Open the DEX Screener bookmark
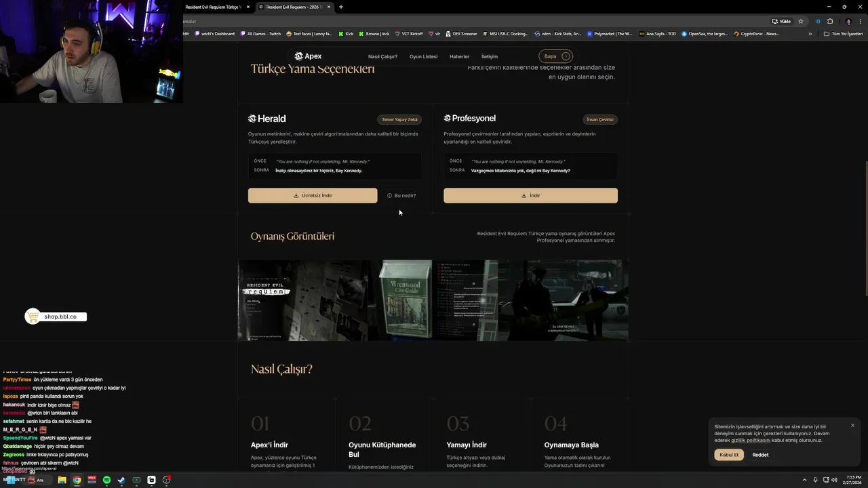Image resolution: width=868 pixels, height=488 pixels. [x=461, y=33]
